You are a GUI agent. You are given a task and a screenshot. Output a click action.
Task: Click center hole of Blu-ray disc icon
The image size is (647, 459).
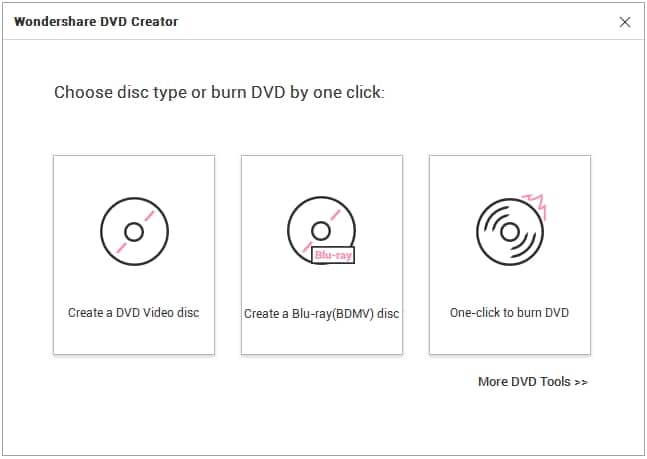coord(320,230)
